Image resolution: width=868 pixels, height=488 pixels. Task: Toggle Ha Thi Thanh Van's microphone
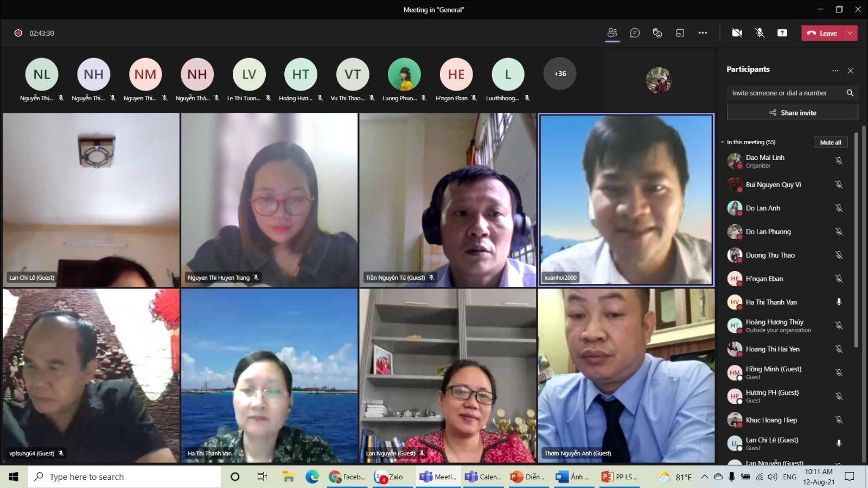tap(839, 302)
